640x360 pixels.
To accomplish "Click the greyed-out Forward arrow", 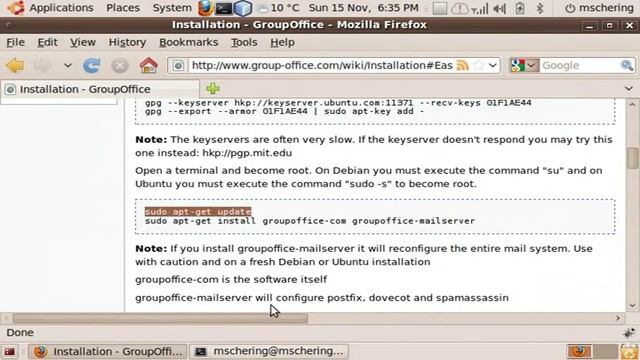I will click(42, 65).
